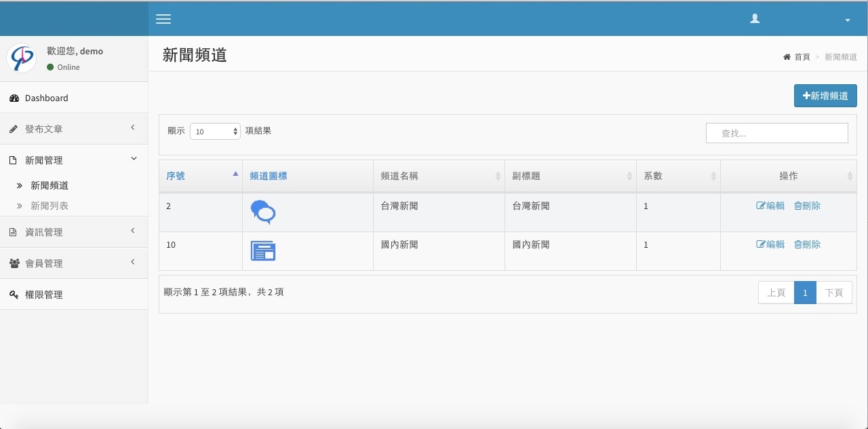Edit the 台灣新聞 channel row

[x=770, y=206]
